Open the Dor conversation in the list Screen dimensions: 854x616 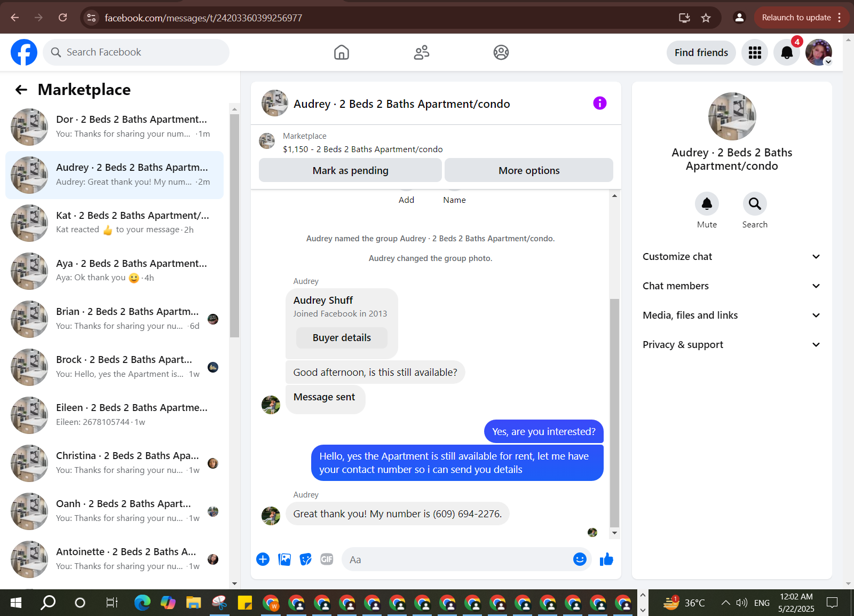pyautogui.click(x=114, y=127)
